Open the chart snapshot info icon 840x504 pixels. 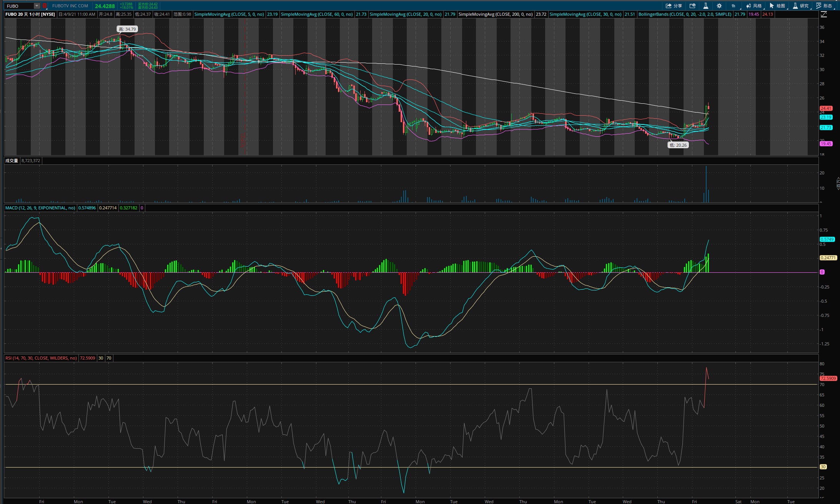coord(692,6)
